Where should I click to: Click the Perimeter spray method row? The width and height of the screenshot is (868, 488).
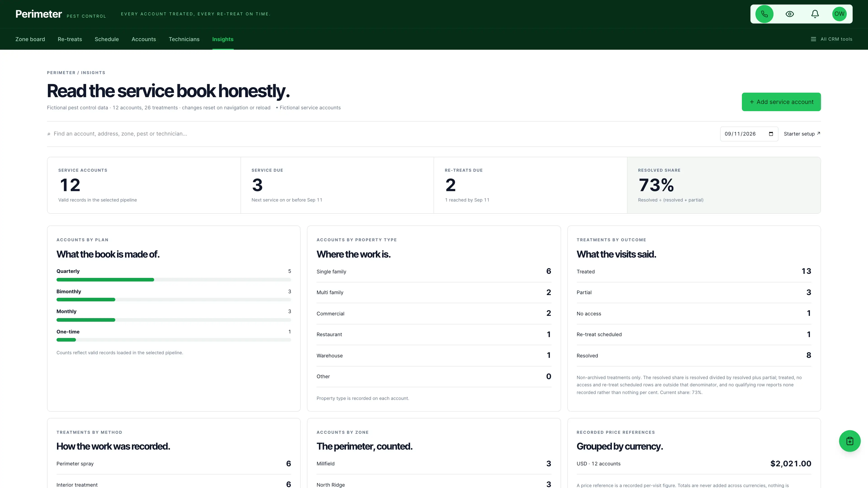(174, 464)
